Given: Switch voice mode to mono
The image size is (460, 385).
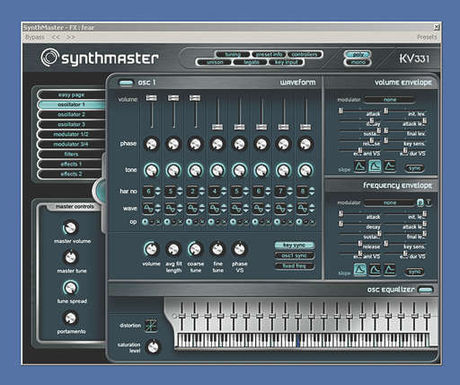Looking at the screenshot, I should (x=358, y=62).
